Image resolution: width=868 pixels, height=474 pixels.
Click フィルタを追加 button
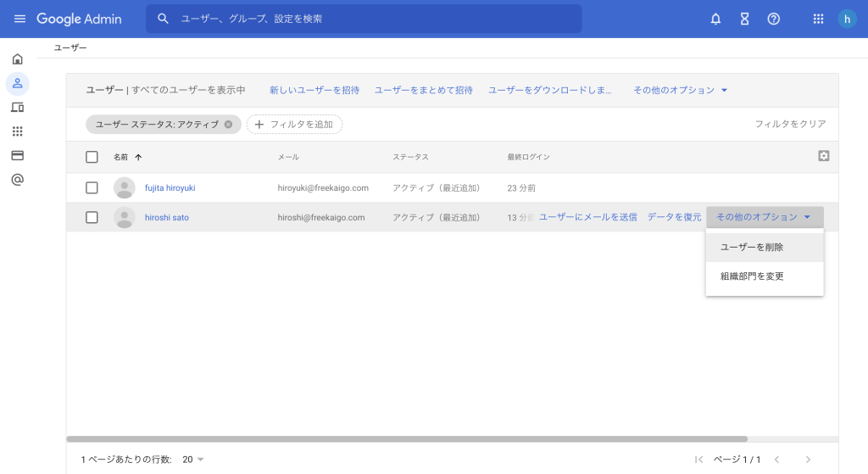[x=295, y=125]
